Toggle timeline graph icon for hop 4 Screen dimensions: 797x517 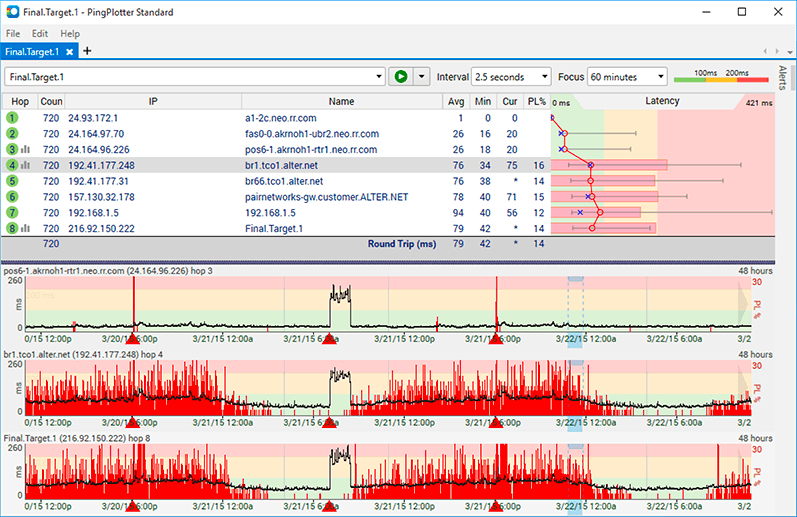coord(25,165)
